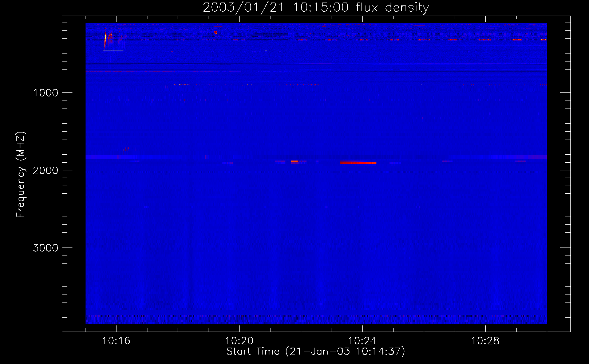Image resolution: width=589 pixels, height=364 pixels.
Task: Click the plot title '2003/01/21 10:15:00 flux density'
Action: pos(316,7)
